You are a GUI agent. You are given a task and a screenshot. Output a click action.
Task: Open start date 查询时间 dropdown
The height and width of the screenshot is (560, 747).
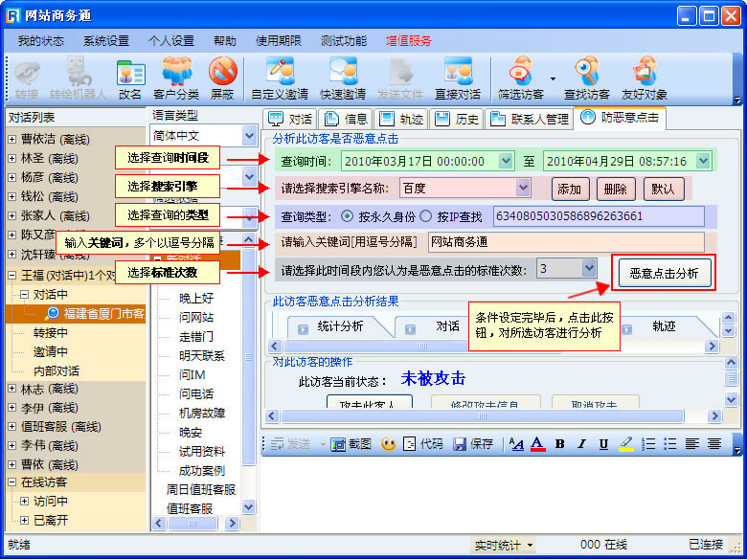[x=506, y=161]
